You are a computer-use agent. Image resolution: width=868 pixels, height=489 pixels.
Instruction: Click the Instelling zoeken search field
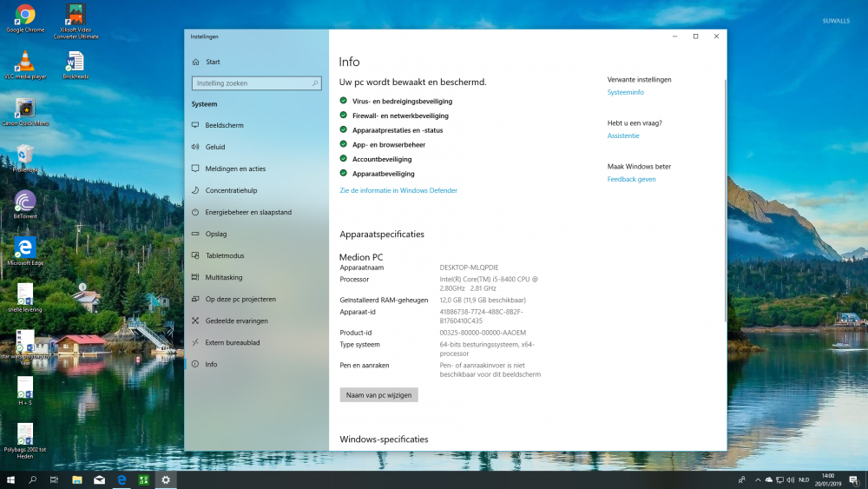click(256, 83)
